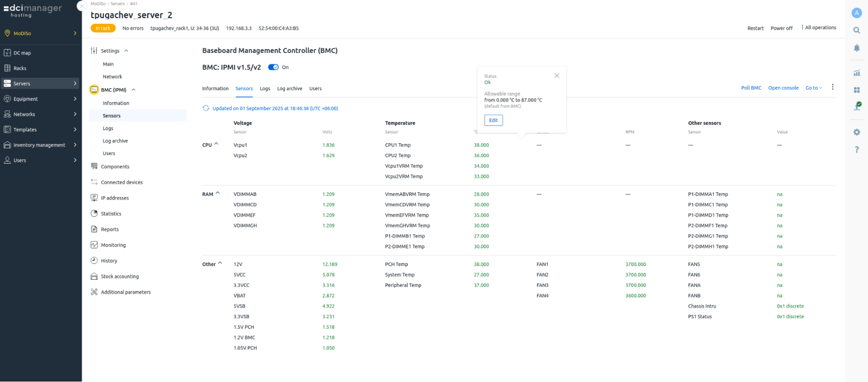
Task: Collapse the CPU sensor group
Action: click(216, 144)
